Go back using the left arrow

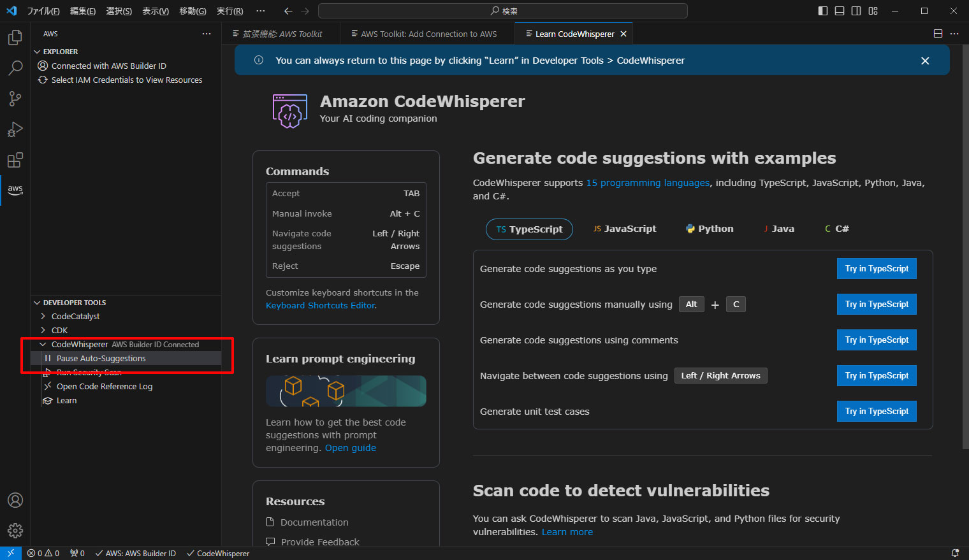coord(288,11)
